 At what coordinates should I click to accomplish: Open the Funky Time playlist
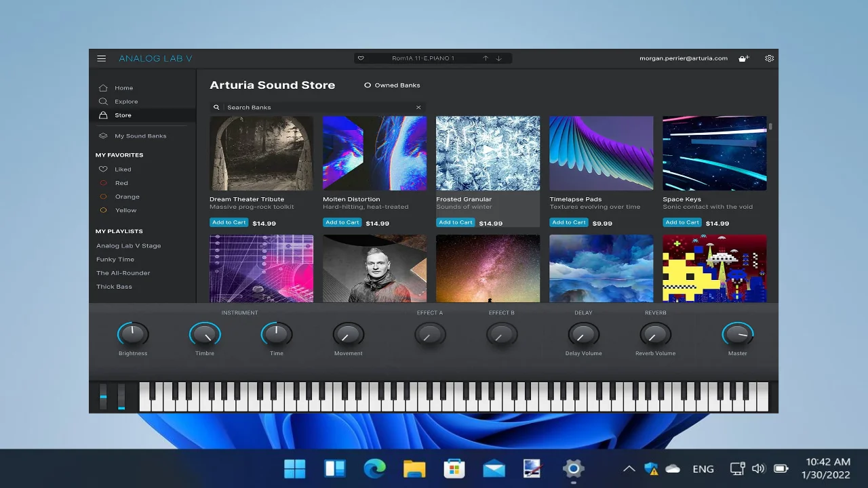click(115, 260)
